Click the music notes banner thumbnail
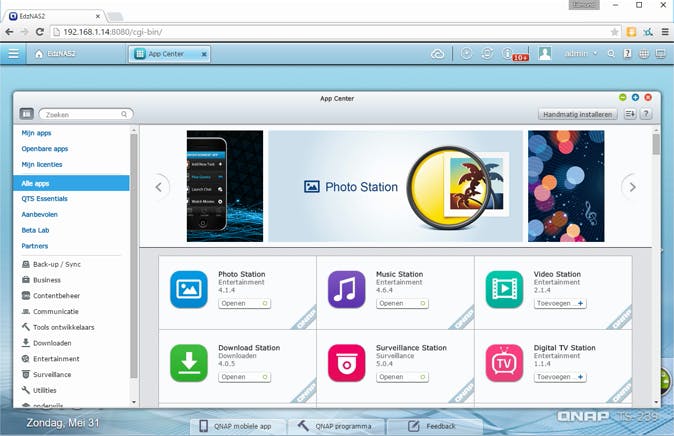The image size is (674, 436). (566, 186)
